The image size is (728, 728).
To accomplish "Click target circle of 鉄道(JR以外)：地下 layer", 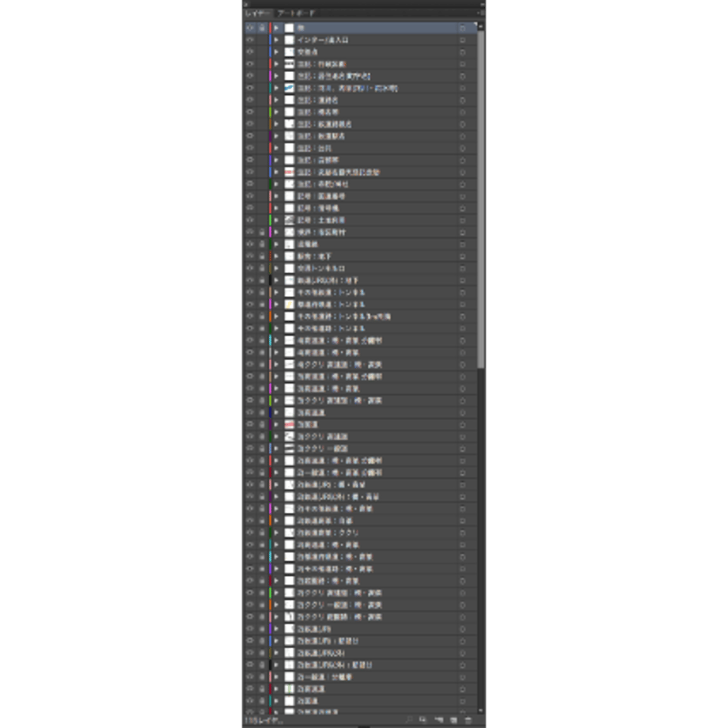I will [462, 280].
